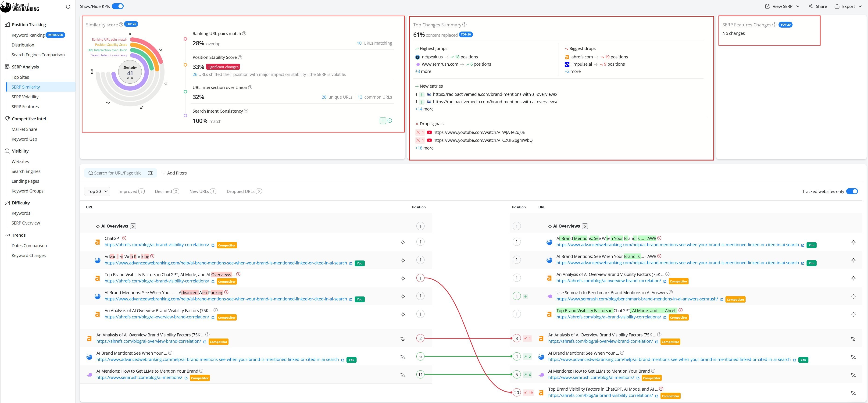This screenshot has width=868, height=403.
Task: Click the YouTube icon for WJA-Ie2uj0E drop signal
Action: tap(429, 132)
